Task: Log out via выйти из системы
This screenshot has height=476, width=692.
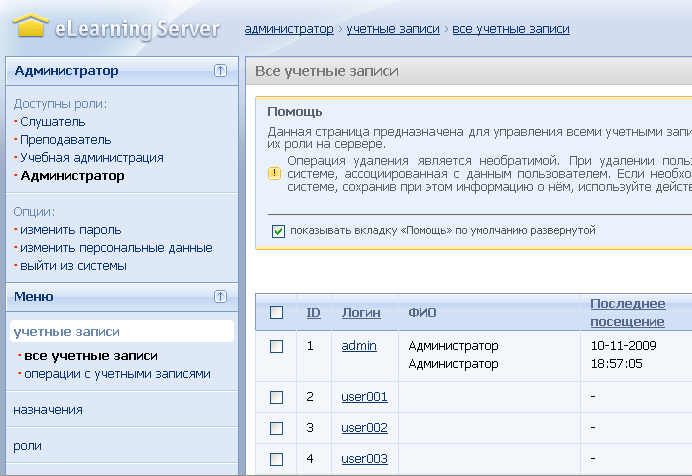Action: 74,266
